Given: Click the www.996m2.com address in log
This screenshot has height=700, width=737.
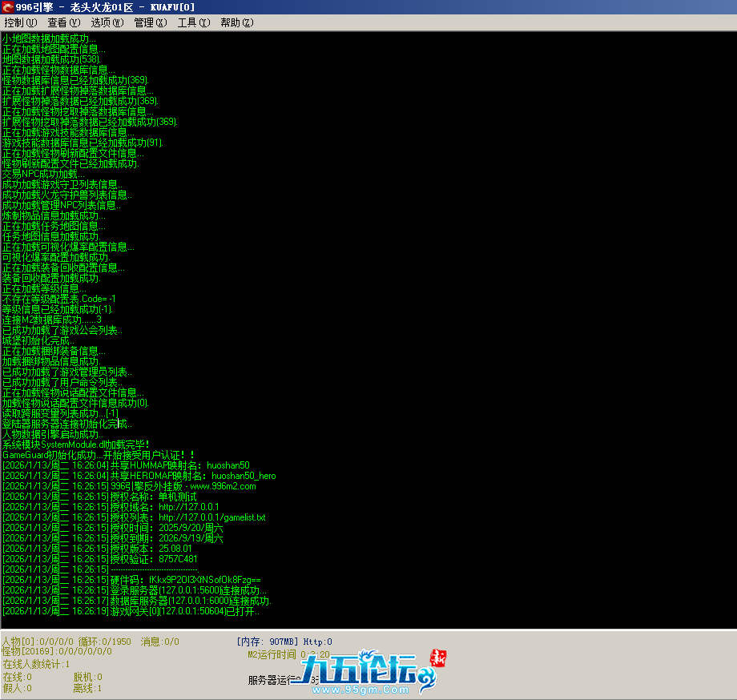Looking at the screenshot, I should (x=223, y=486).
